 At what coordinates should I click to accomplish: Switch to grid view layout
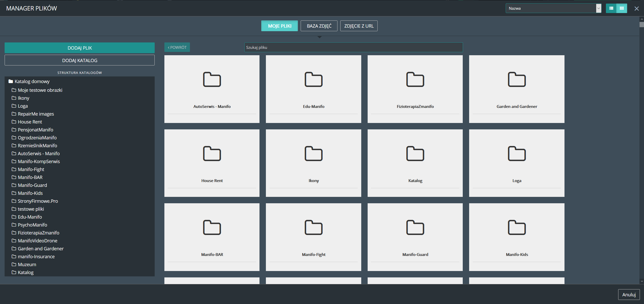tap(622, 8)
